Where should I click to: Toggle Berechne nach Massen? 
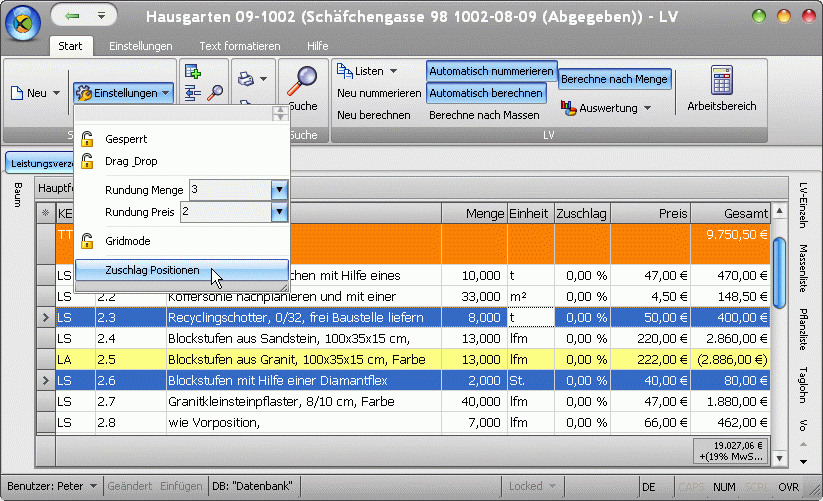[484, 115]
